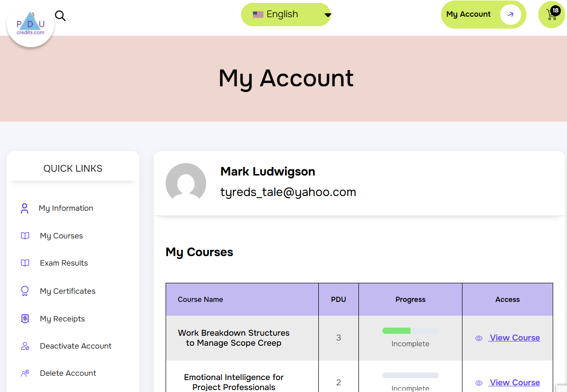This screenshot has width=567, height=392.
Task: Click the eye icon for Emotional Intelligence course
Action: click(479, 383)
